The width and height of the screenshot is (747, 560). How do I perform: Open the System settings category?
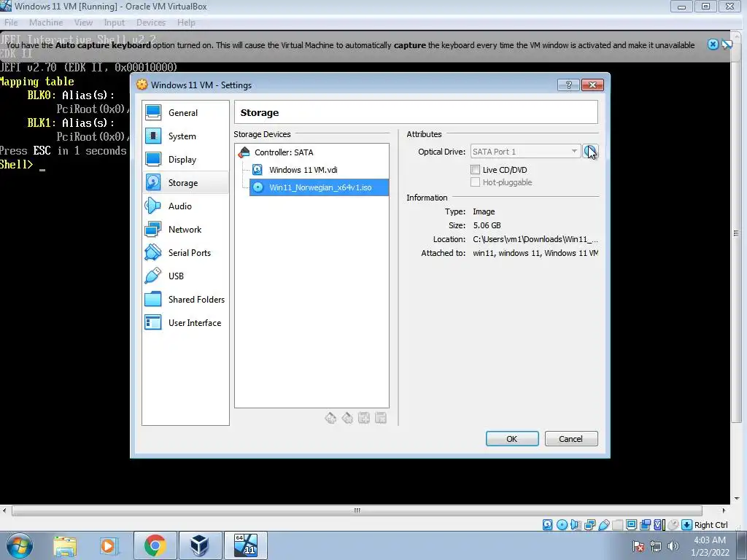pos(185,136)
